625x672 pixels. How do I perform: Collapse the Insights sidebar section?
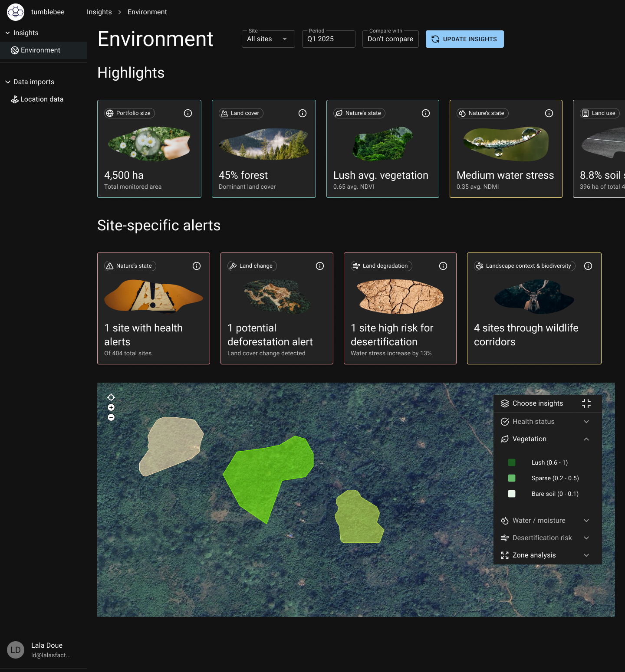pyautogui.click(x=8, y=33)
